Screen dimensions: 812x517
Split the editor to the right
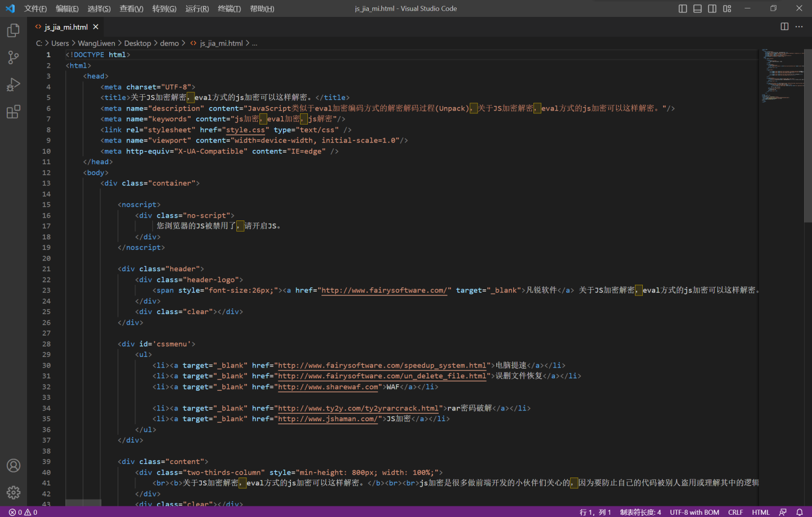784,26
